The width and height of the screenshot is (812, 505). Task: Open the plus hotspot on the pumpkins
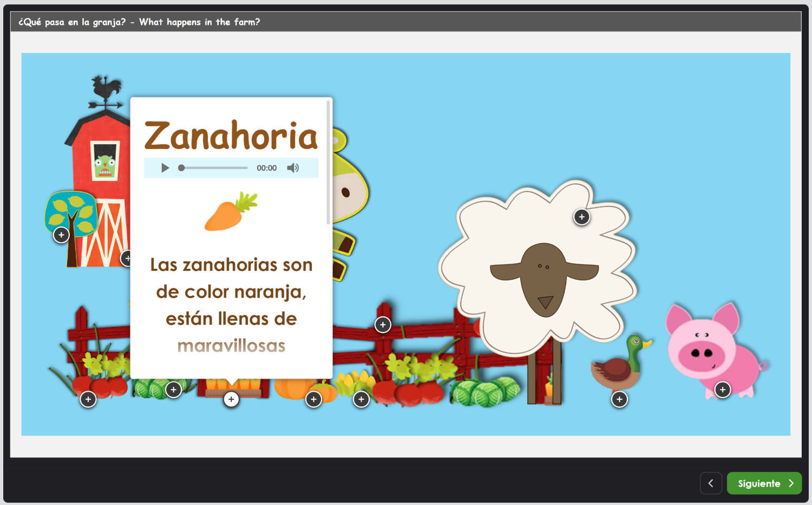pos(313,399)
